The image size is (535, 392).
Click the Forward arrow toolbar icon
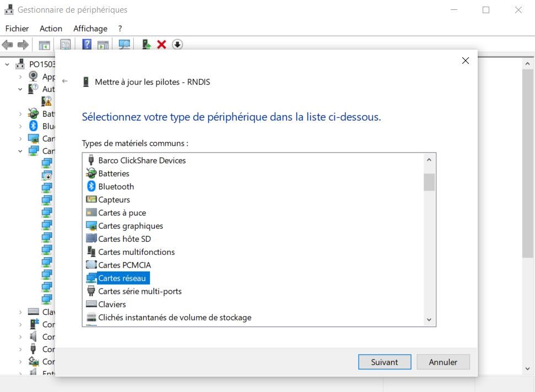pos(23,45)
